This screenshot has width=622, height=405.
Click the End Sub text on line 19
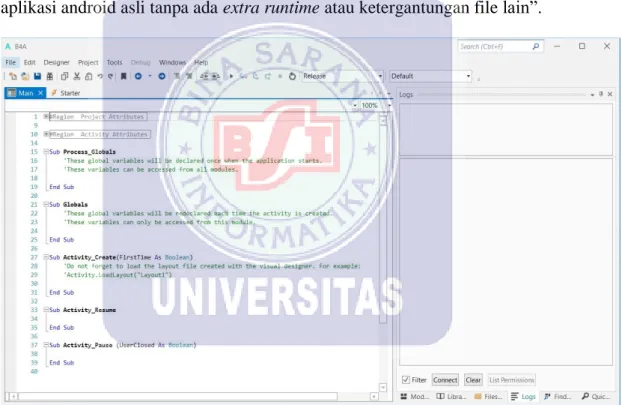click(x=61, y=187)
